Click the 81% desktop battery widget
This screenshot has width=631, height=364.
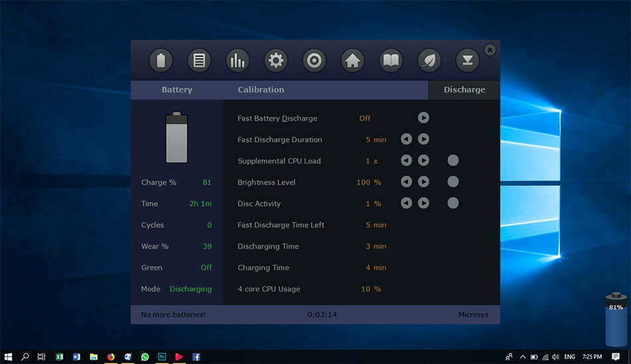(616, 319)
